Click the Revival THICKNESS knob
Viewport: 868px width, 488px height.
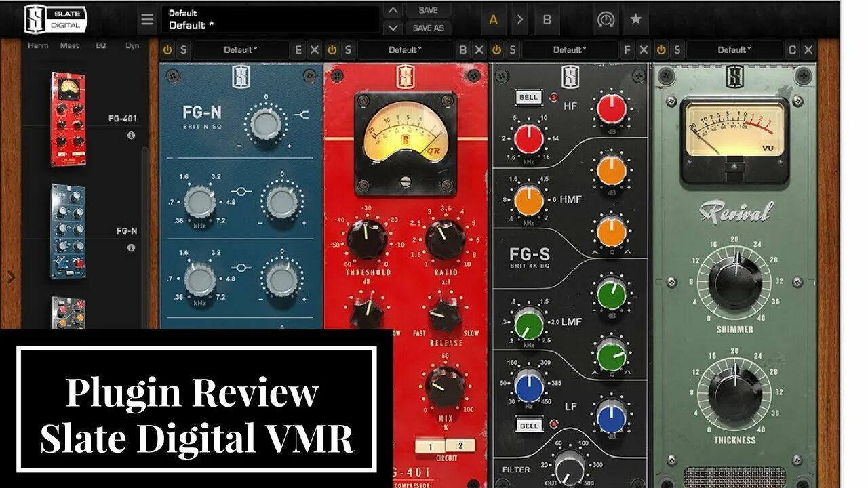point(735,394)
